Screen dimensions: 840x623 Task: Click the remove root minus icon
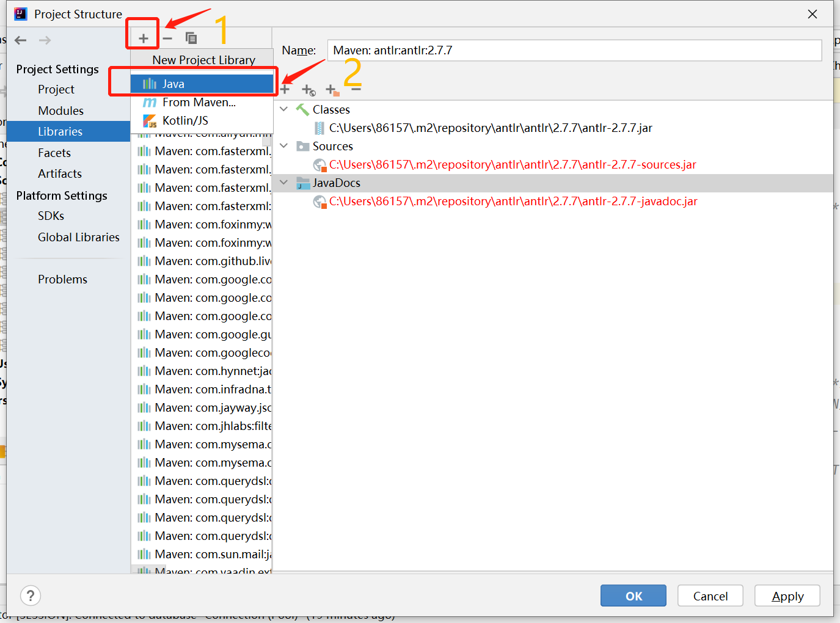(x=356, y=89)
